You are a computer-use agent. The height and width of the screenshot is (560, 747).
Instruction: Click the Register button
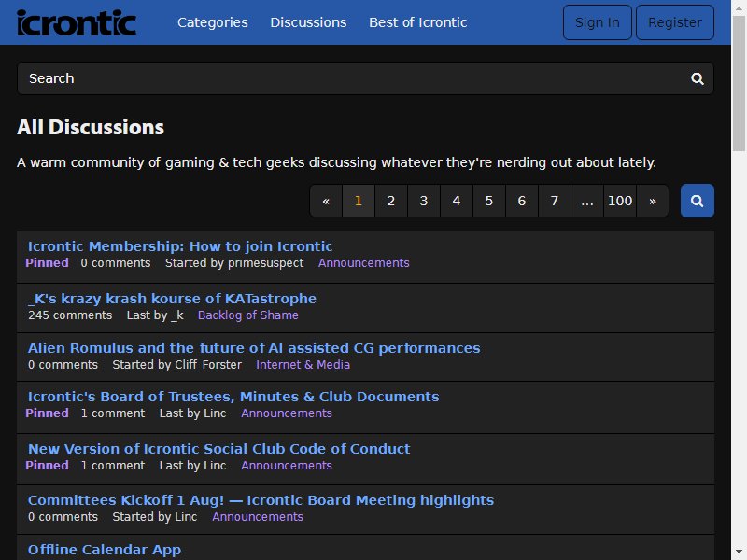pyautogui.click(x=675, y=22)
